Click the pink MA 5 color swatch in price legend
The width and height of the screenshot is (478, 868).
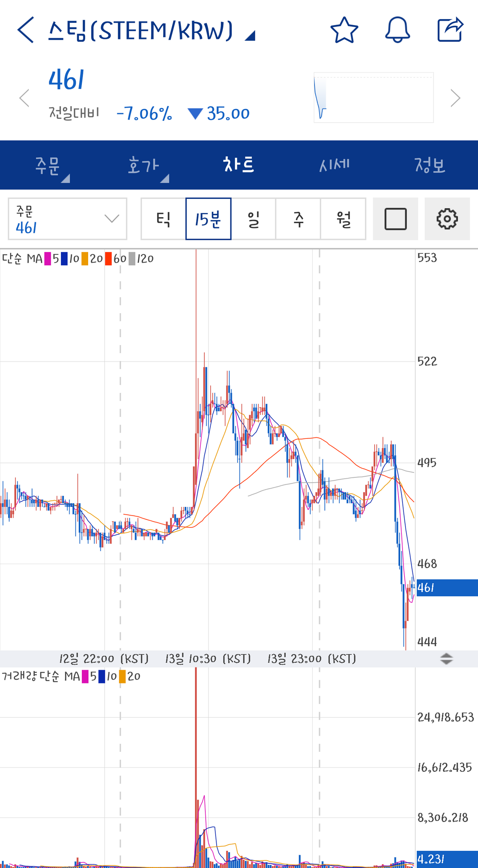click(48, 259)
